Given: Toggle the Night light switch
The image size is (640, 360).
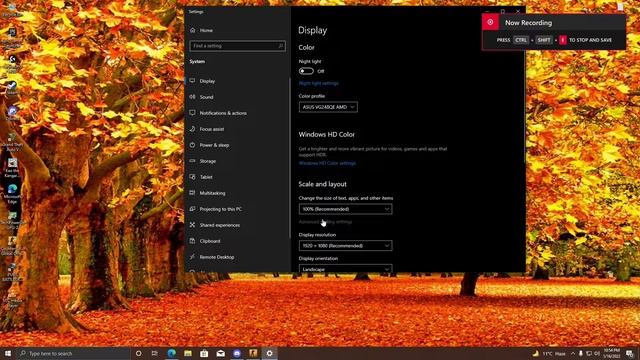Looking at the screenshot, I should [306, 71].
